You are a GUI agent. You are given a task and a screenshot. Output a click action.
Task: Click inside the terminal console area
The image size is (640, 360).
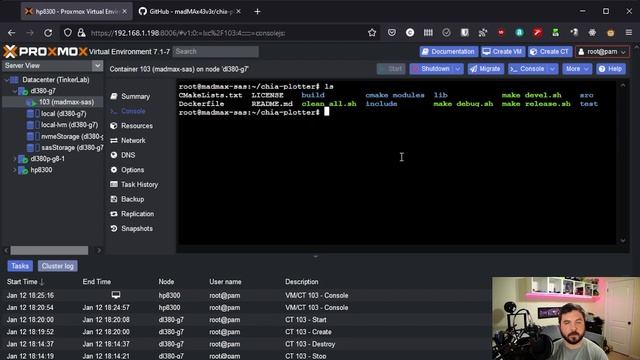(x=396, y=162)
